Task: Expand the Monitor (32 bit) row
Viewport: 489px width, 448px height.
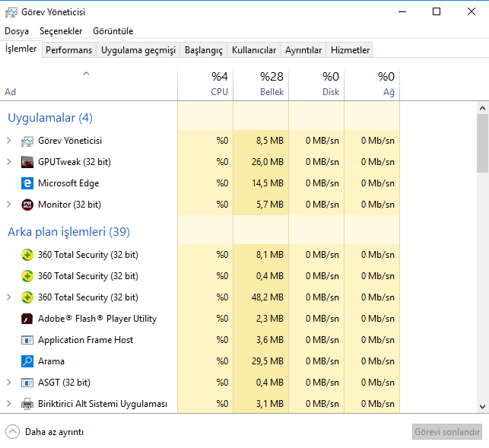Action: click(9, 205)
